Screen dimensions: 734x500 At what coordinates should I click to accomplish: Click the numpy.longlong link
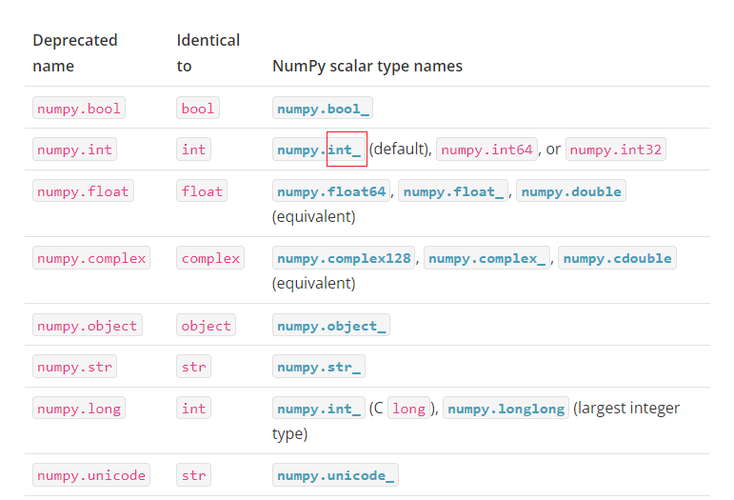click(506, 408)
